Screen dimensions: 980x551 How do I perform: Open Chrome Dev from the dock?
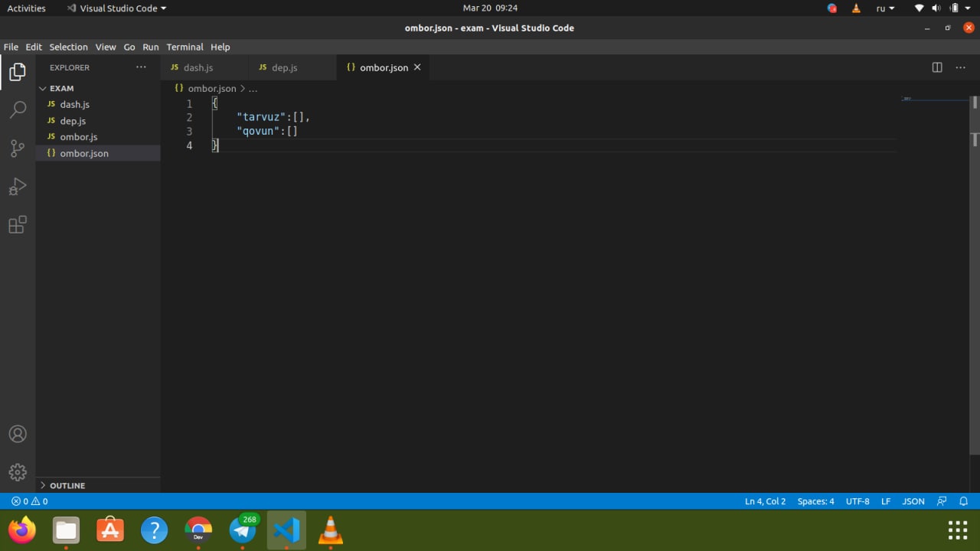198,530
